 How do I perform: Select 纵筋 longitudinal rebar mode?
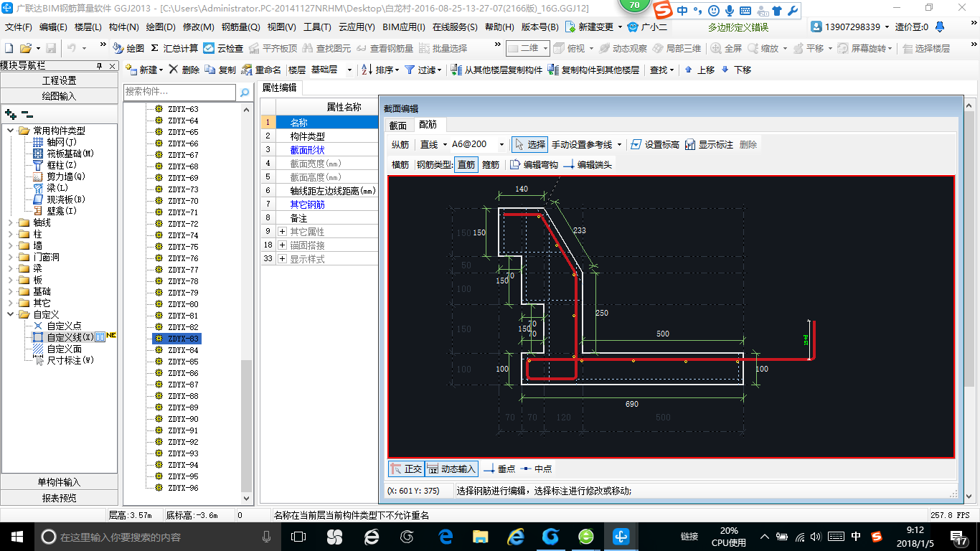click(x=400, y=144)
